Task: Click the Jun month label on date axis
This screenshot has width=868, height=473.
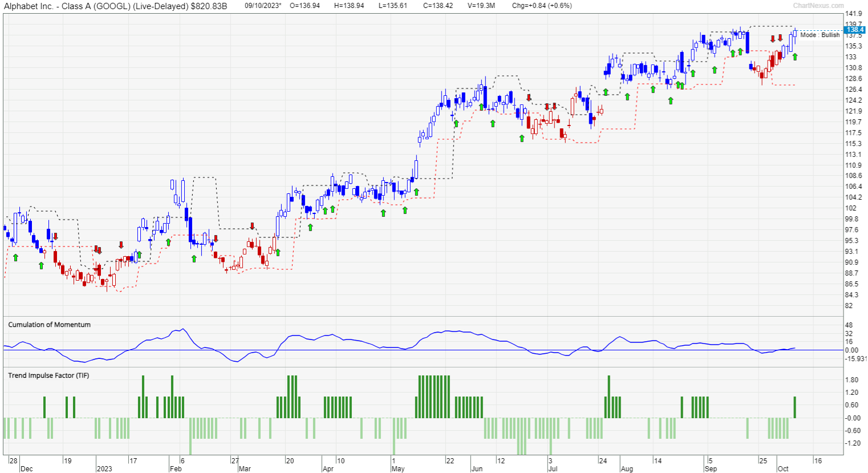Action: click(477, 469)
